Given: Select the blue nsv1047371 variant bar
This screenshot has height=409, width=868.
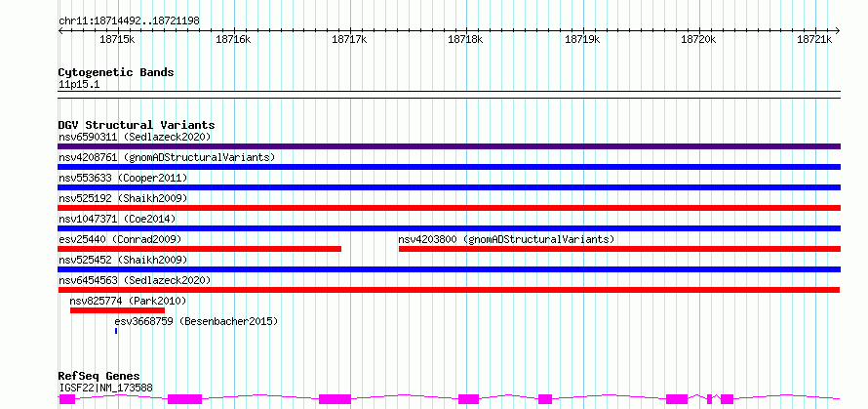Looking at the screenshot, I should (449, 228).
